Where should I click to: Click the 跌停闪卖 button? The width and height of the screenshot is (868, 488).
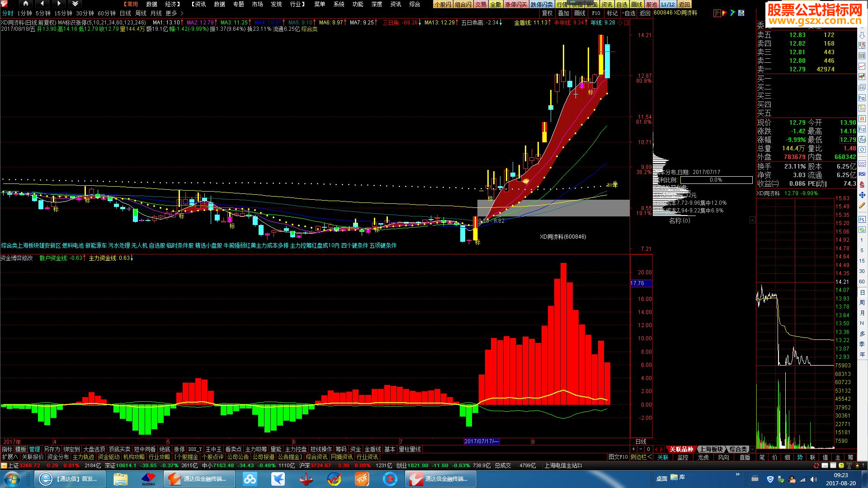click(542, 4)
